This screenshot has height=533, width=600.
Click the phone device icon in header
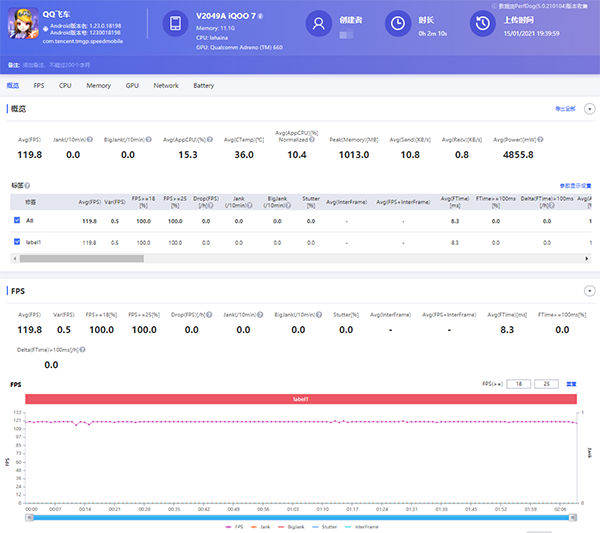pyautogui.click(x=175, y=24)
